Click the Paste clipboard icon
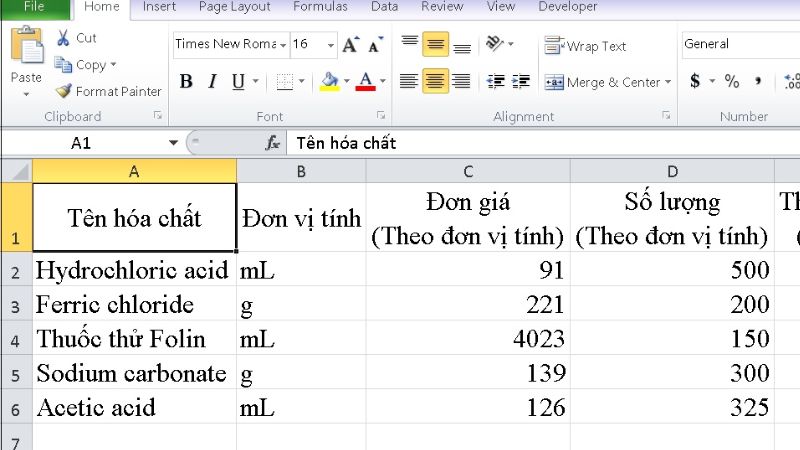The height and width of the screenshot is (450, 800). tap(27, 45)
